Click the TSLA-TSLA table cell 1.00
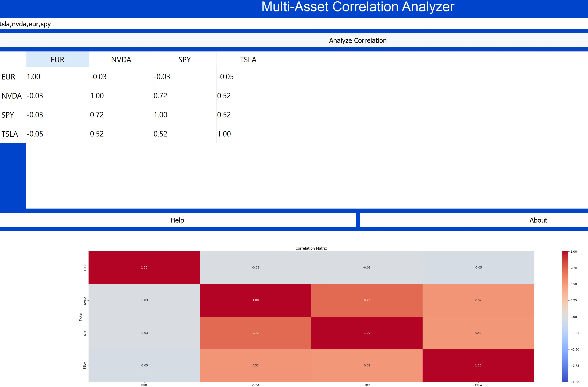 248,134
